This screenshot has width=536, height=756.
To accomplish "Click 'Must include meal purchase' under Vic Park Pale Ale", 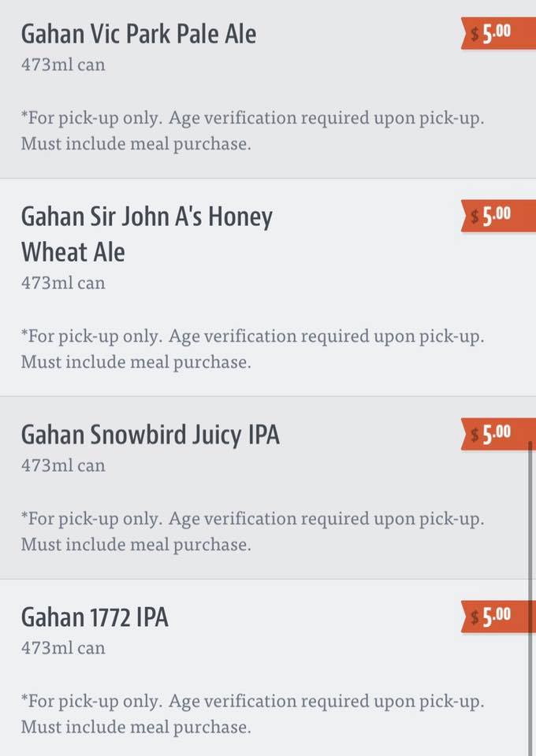I will (136, 144).
